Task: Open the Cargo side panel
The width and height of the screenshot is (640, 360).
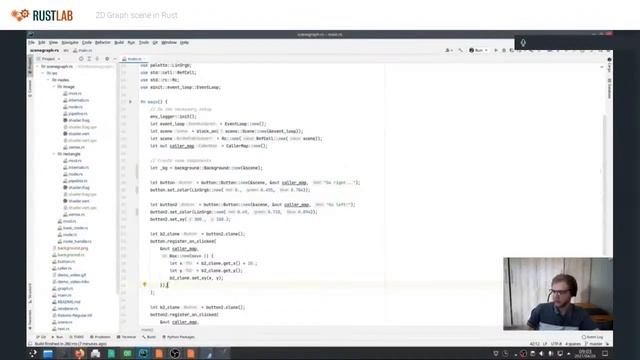Action: [609, 65]
